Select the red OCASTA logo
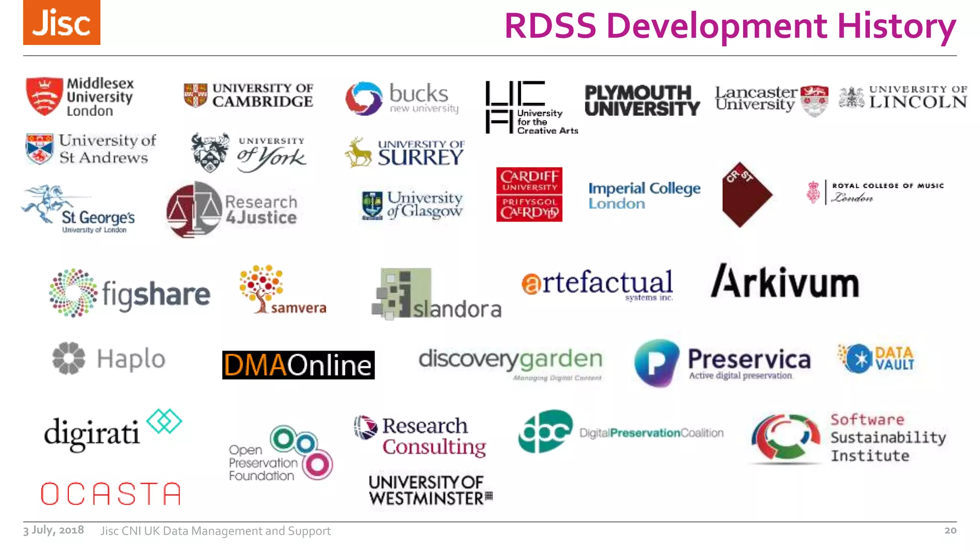Viewport: 980px width, 551px height. tap(111, 494)
